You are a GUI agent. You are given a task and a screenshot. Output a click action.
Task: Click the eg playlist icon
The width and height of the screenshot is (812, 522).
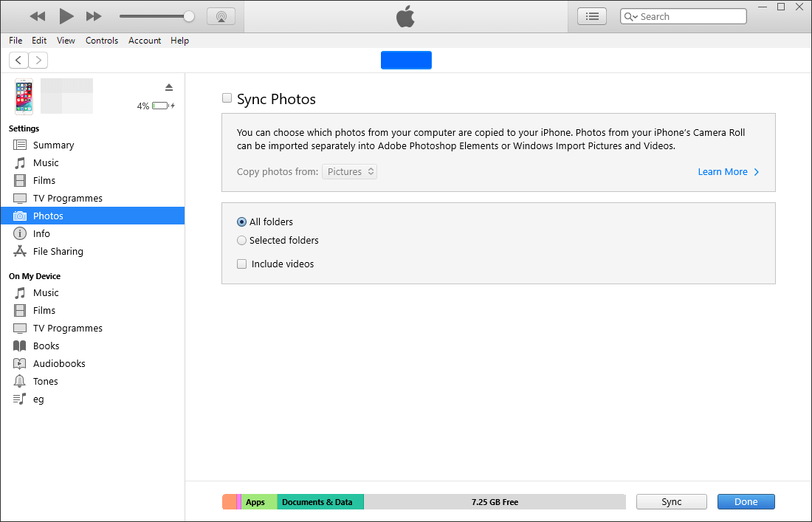click(x=20, y=399)
